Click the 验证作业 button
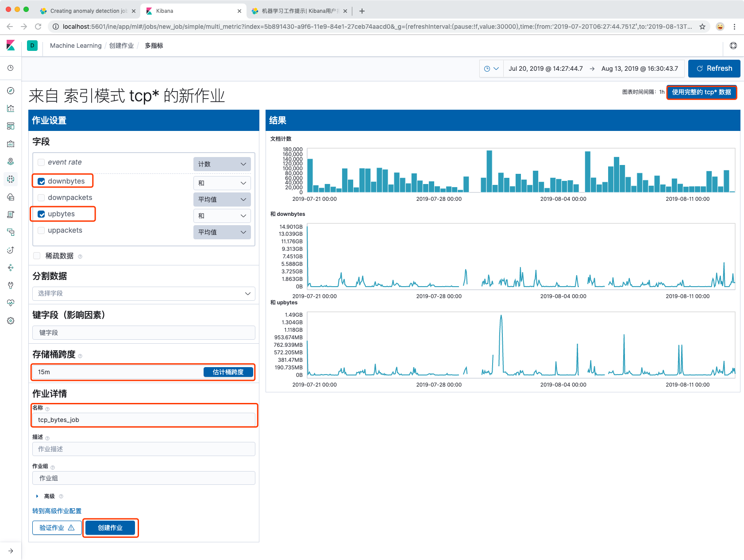The width and height of the screenshot is (744, 560). pos(57,528)
